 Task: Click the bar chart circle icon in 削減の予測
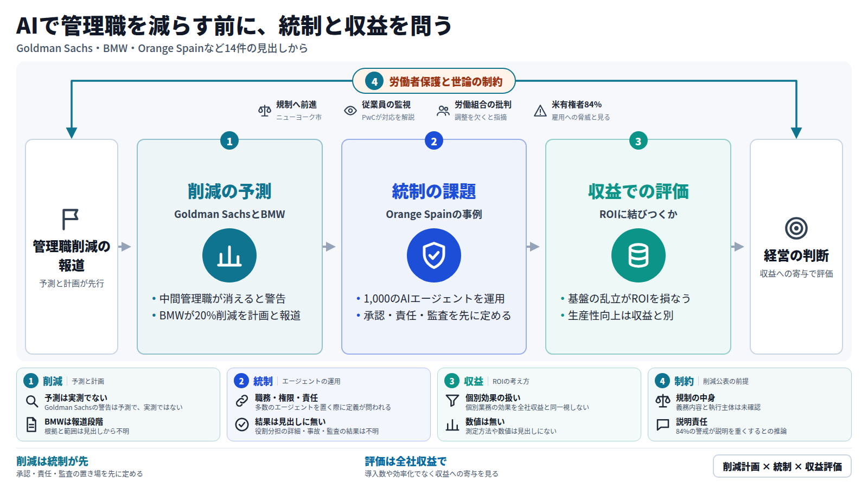click(x=229, y=255)
